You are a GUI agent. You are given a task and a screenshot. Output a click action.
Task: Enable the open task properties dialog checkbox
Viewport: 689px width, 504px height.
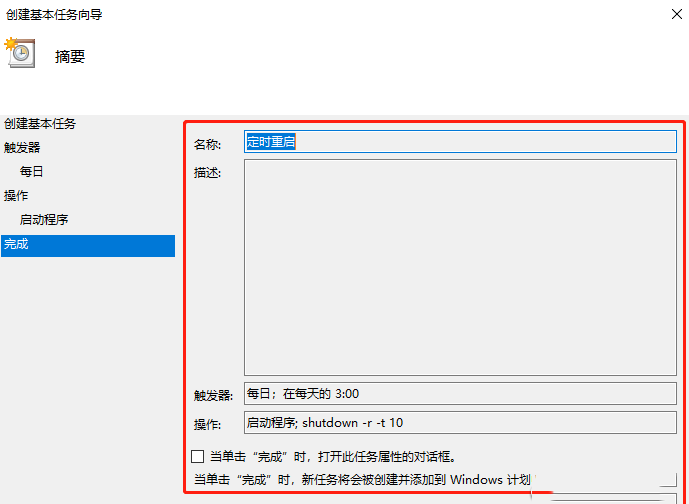(x=198, y=457)
